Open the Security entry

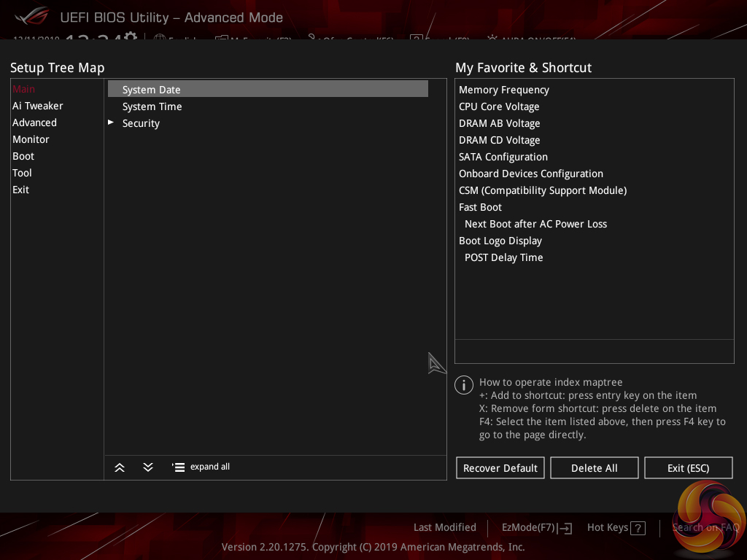141,123
